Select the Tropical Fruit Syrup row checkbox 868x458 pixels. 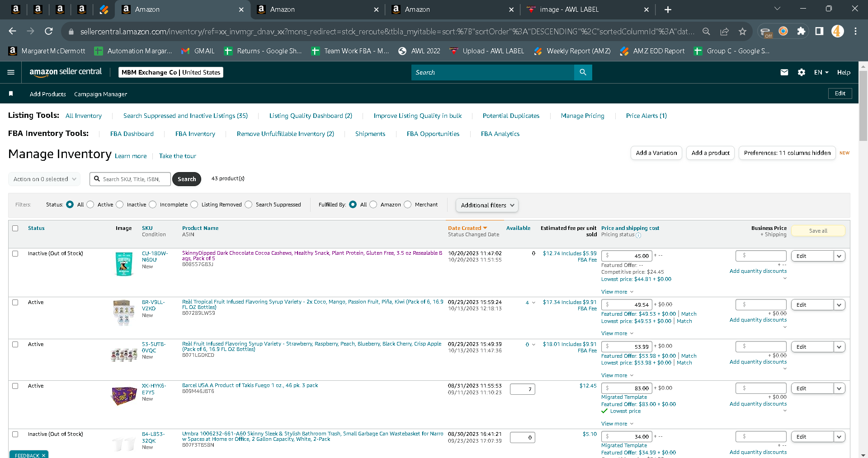(15, 302)
